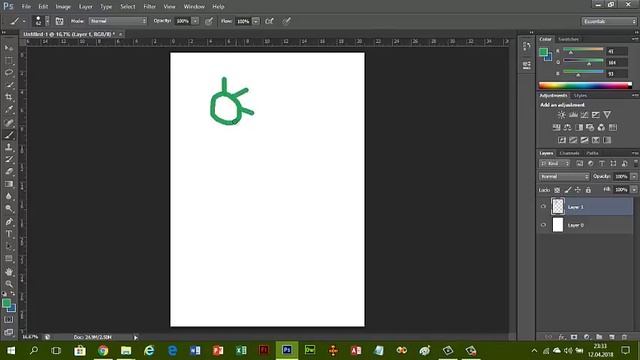Select the Crop tool
The height and width of the screenshot is (360, 640).
pyautogui.click(x=9, y=97)
